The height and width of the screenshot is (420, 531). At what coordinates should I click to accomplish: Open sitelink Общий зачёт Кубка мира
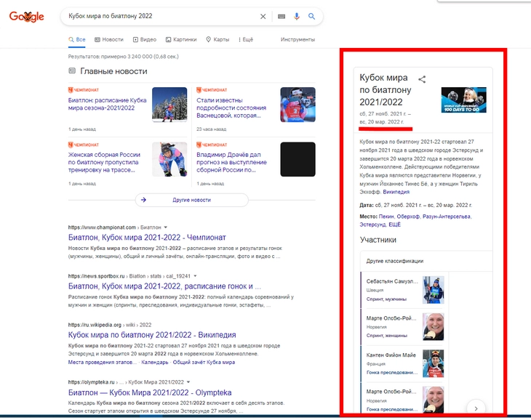tap(204, 362)
